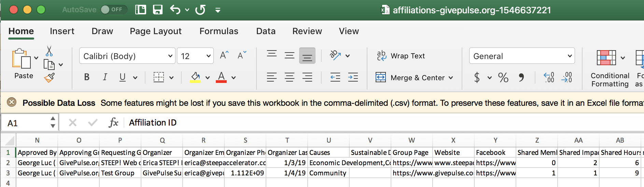Click the Format Painter brush icon
The width and height of the screenshot is (644, 187).
pyautogui.click(x=49, y=78)
